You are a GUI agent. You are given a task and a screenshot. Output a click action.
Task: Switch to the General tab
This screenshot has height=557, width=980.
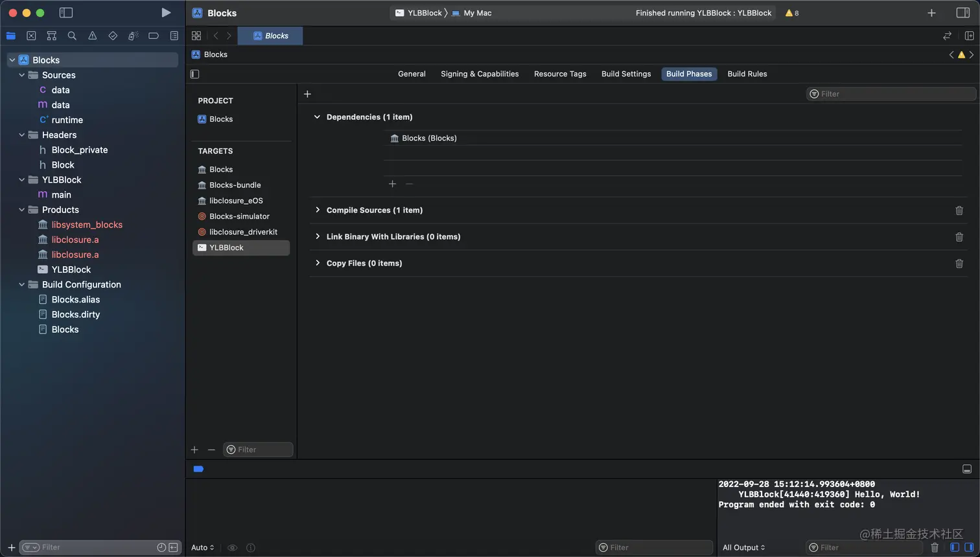click(x=412, y=74)
